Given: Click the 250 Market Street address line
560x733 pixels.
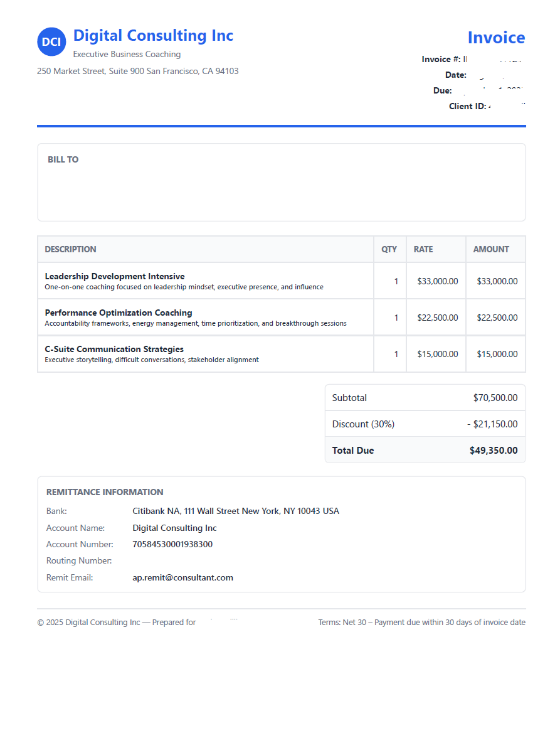Looking at the screenshot, I should [x=137, y=72].
